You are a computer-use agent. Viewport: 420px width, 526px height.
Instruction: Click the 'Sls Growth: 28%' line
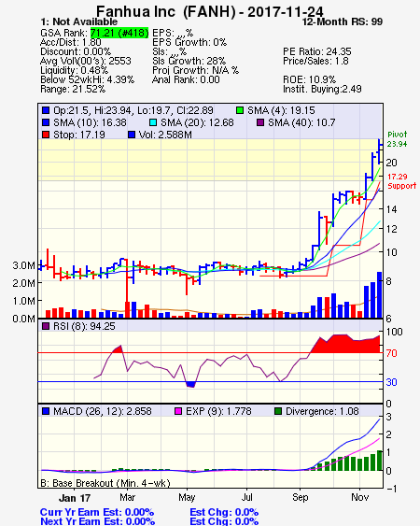pyautogui.click(x=189, y=61)
